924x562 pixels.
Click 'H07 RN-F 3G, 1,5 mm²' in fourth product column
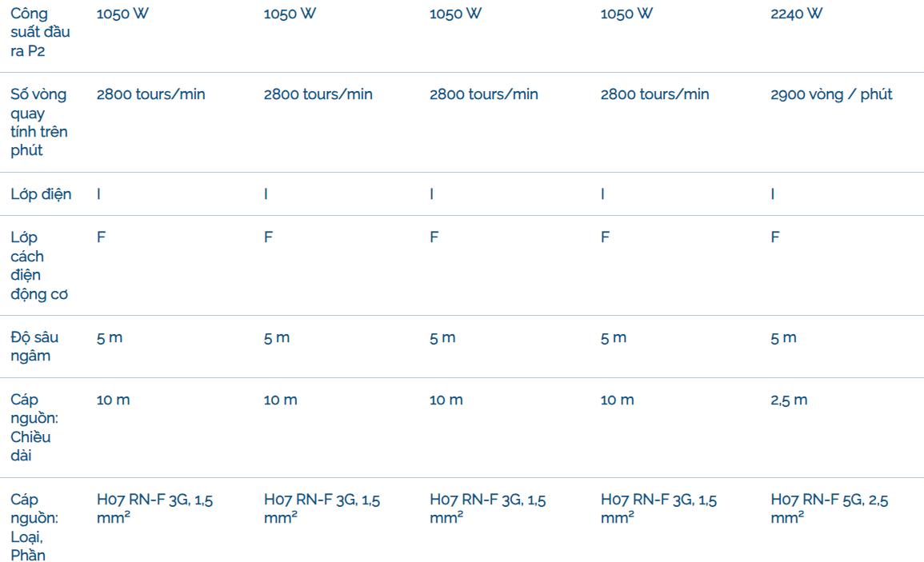click(658, 508)
